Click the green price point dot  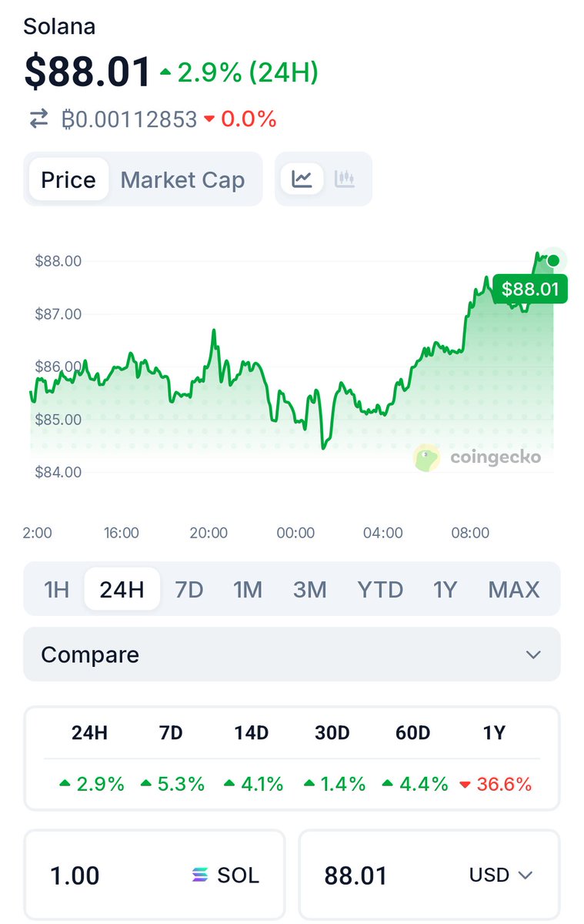(x=553, y=260)
